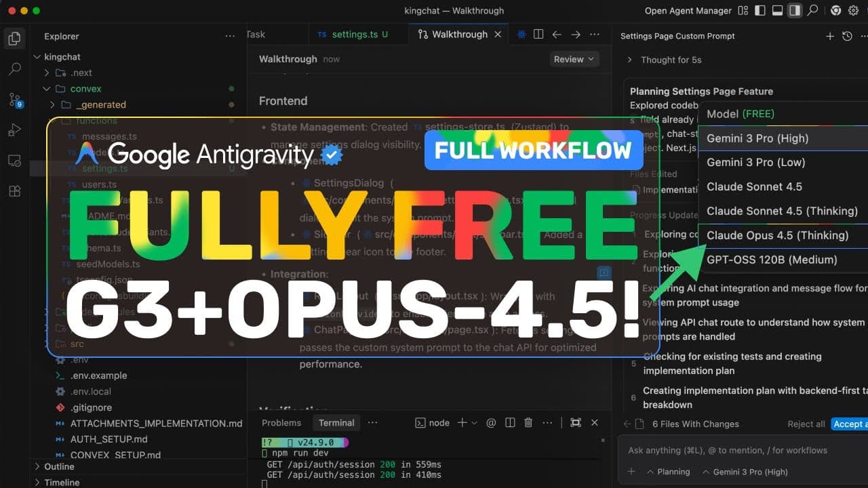
Task: Open the browser icon in title bar
Action: tap(836, 11)
